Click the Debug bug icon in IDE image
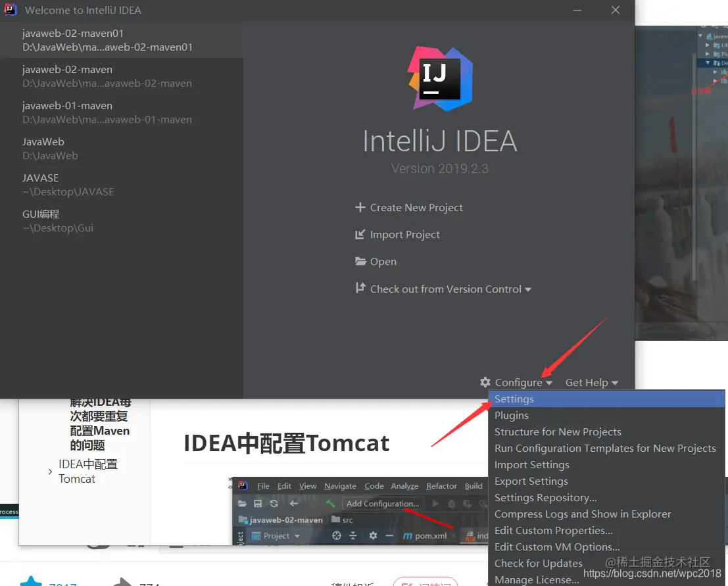This screenshot has height=586, width=728. [x=451, y=503]
